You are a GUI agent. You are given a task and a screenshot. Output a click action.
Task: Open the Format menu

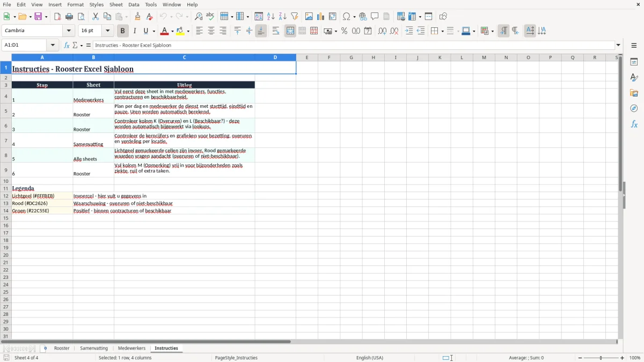(x=76, y=4)
